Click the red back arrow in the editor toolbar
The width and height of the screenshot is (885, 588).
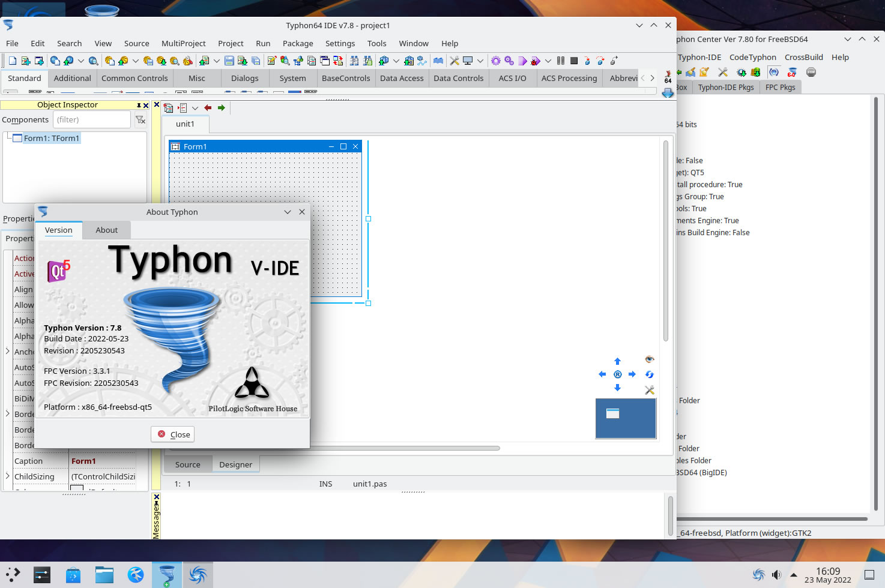[208, 108]
